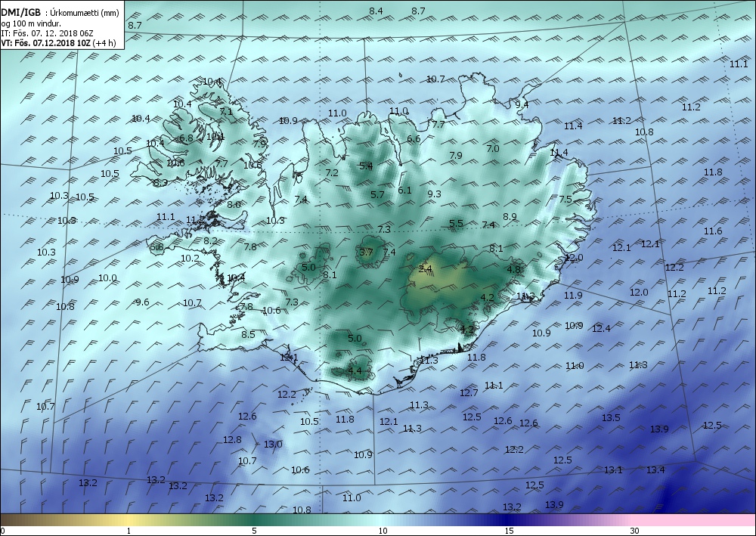The width and height of the screenshot is (756, 536).
Task: Click the '12.4' value over the ocean
Action: 601,328
